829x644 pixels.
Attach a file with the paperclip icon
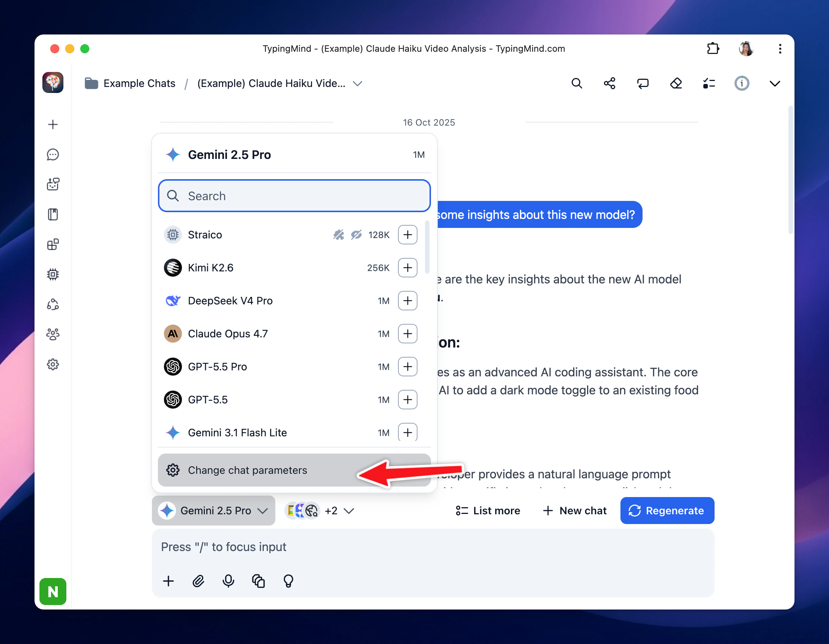click(198, 581)
